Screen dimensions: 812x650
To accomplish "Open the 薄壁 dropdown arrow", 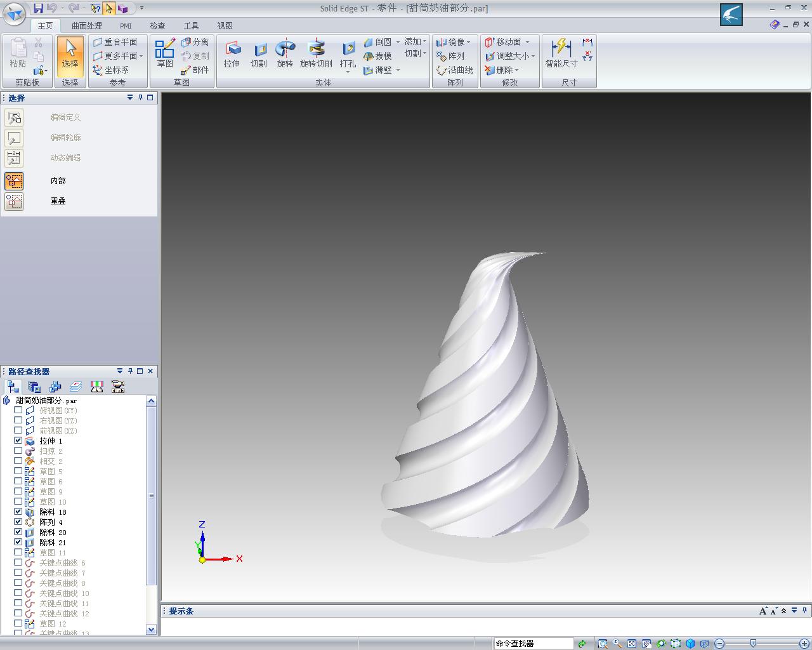I will click(398, 70).
